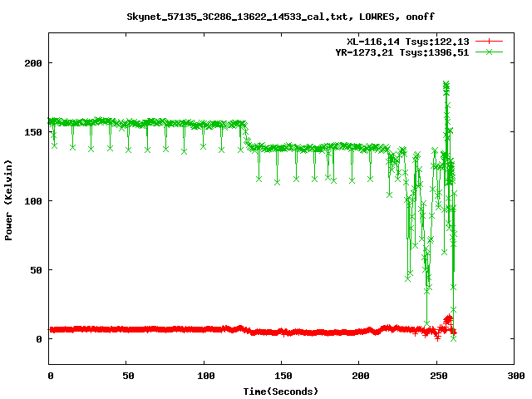This screenshot has width=532, height=399.
Task: Click y-axis tick label 50
Action: [37, 270]
